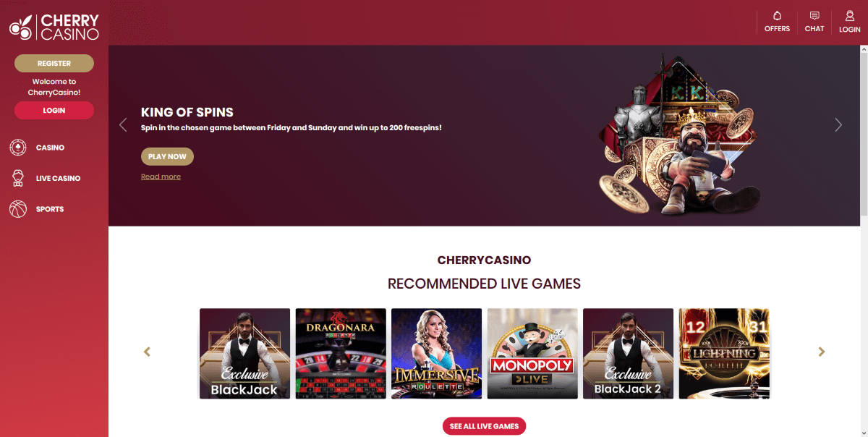Show previous live games carousel arrow

pyautogui.click(x=148, y=352)
